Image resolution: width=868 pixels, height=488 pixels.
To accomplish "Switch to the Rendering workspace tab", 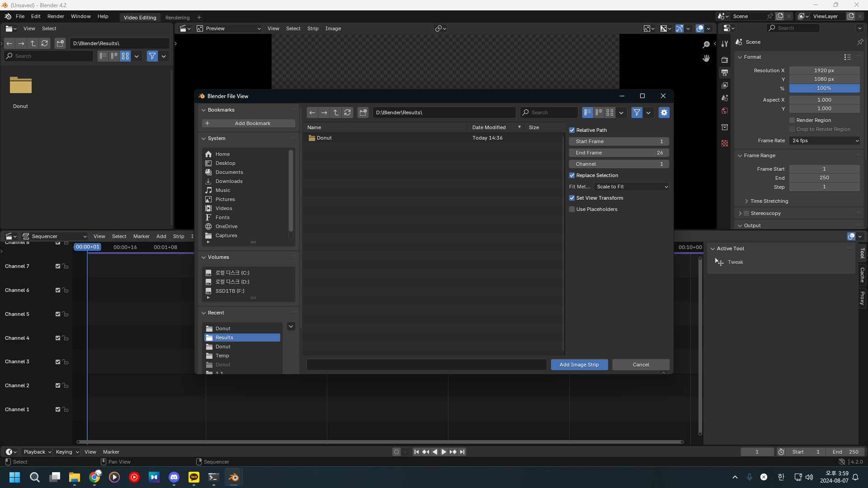I will pos(177,18).
